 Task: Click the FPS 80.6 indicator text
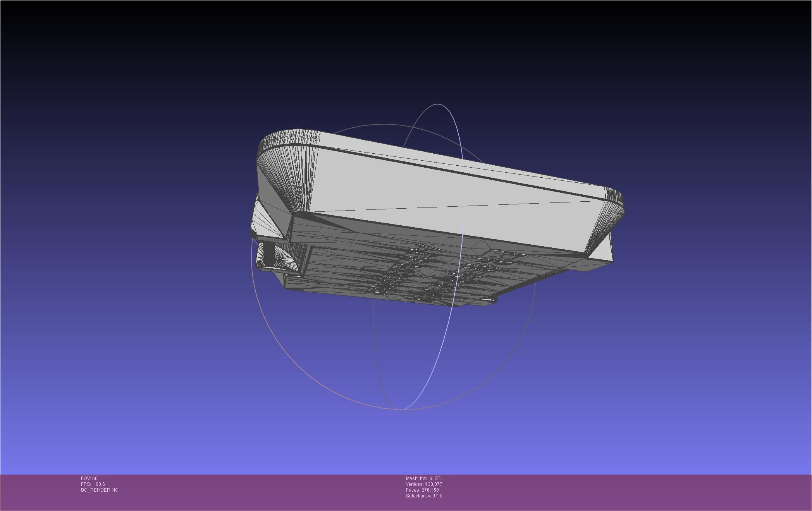(93, 484)
